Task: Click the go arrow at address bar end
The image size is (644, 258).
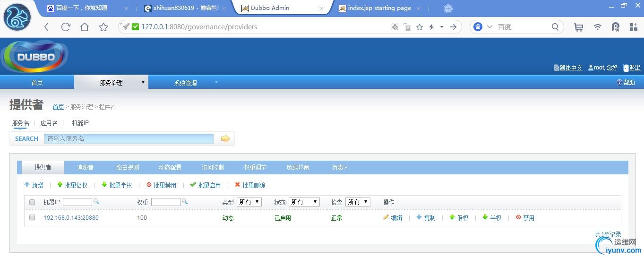Action: pos(453,27)
